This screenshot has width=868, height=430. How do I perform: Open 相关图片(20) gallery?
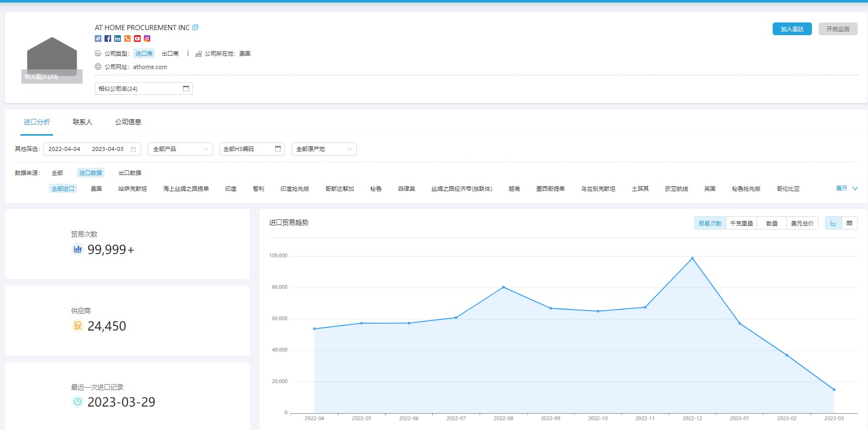pyautogui.click(x=52, y=77)
